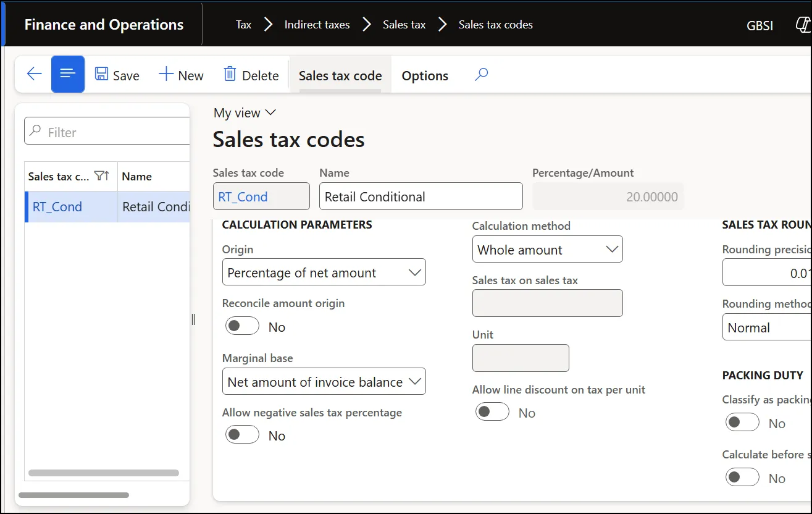
Task: Click Sales tax in the breadcrumb
Action: 404,25
